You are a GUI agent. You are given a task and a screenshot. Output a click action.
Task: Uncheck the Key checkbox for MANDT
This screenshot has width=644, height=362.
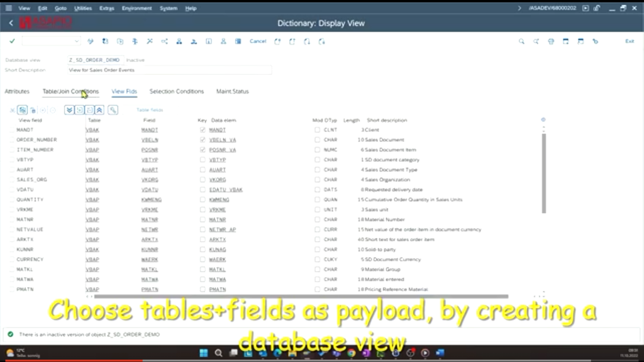click(x=201, y=129)
